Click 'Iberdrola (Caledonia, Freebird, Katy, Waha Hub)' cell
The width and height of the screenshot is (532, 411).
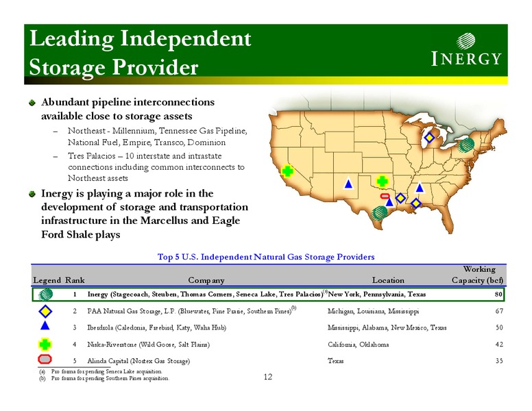[x=157, y=327]
